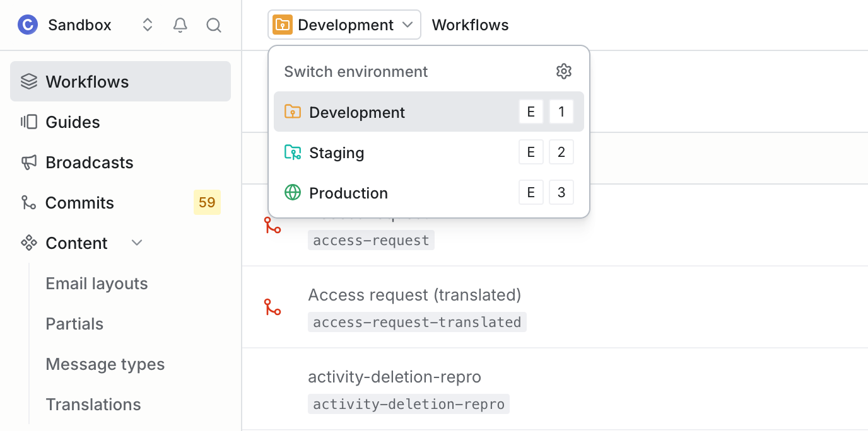Click the search magnifier icon
This screenshot has width=868, height=431.
click(213, 25)
